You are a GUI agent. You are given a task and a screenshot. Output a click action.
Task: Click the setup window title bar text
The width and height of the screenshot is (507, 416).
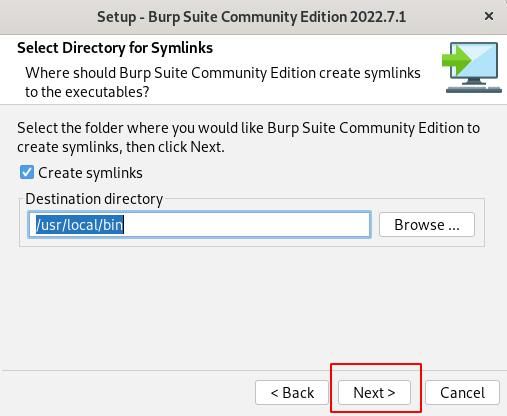[x=252, y=17]
